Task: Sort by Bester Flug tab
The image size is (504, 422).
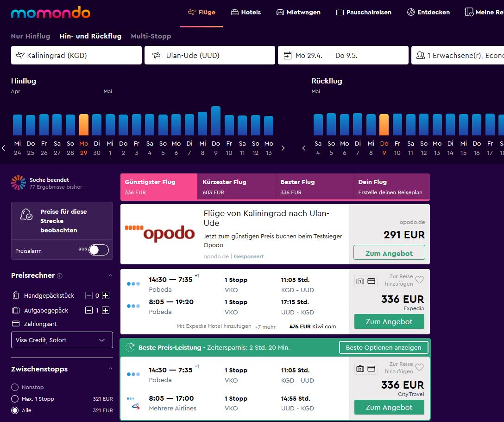Action: (314, 187)
